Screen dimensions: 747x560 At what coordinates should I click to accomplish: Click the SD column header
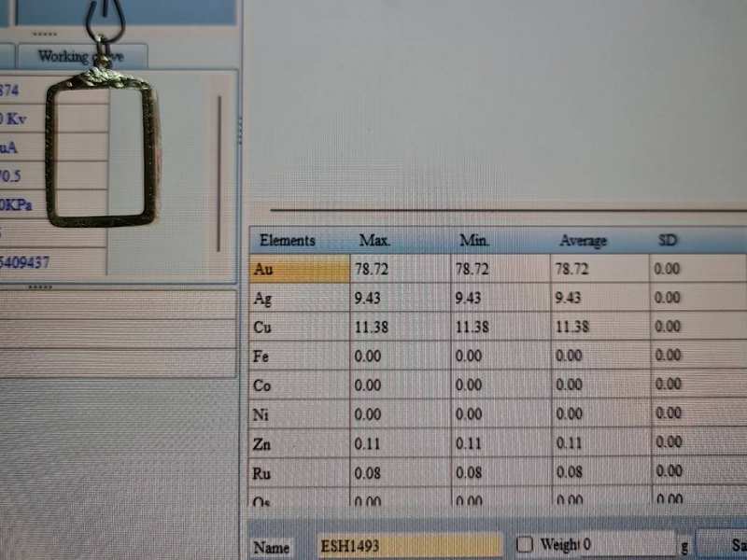coord(668,241)
